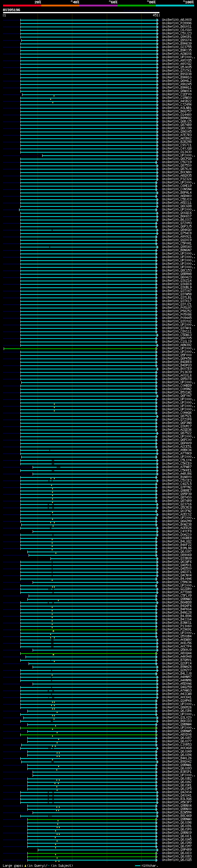The width and height of the screenshot is (197, 868).
Task: Select hit label UniRef100_A9SYQ5
Action: coord(176,61)
